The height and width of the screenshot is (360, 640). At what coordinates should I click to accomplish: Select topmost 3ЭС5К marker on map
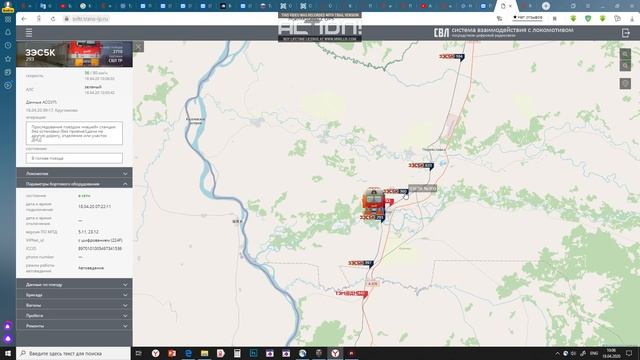pyautogui.click(x=452, y=57)
